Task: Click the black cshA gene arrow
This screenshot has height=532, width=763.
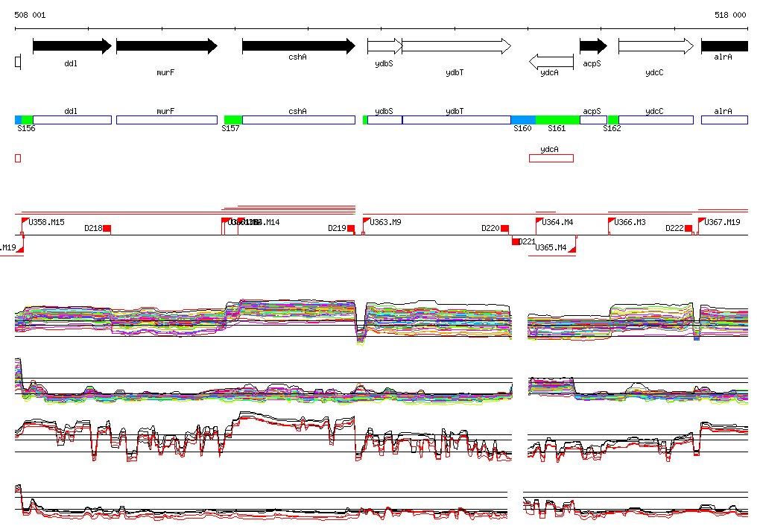Action: [x=299, y=46]
